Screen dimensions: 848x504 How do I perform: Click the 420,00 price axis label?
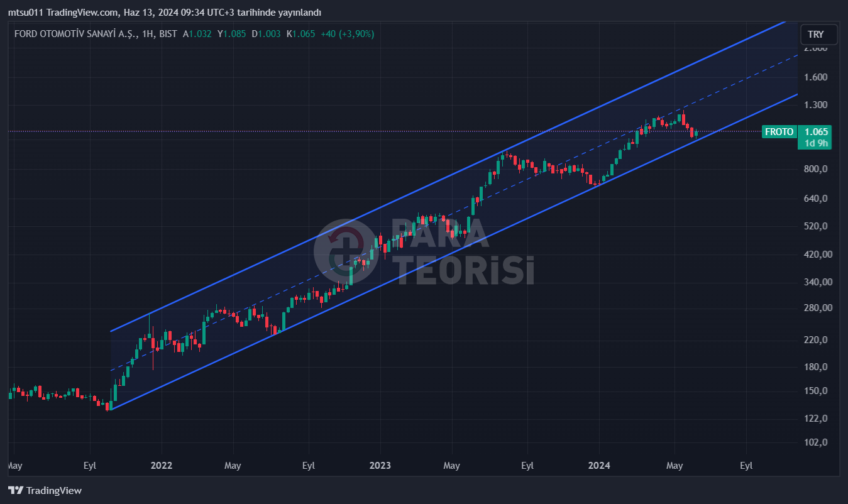click(817, 255)
